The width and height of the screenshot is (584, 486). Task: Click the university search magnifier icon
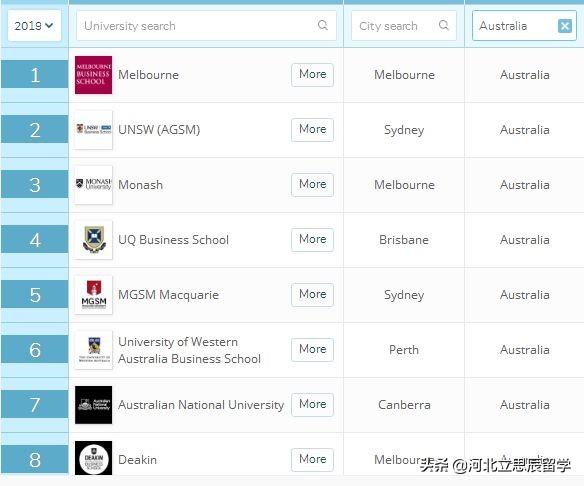(x=323, y=25)
